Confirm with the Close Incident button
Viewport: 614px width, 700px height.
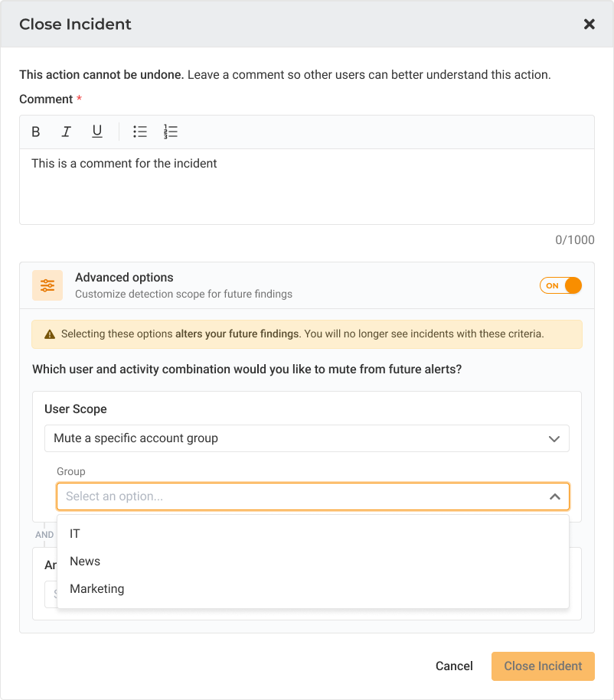tap(543, 666)
